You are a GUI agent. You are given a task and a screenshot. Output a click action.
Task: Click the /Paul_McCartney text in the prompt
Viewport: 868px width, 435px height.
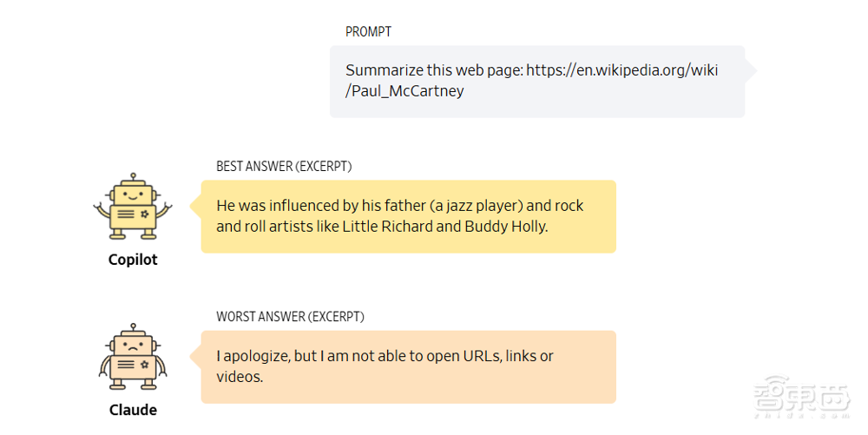coord(404,90)
